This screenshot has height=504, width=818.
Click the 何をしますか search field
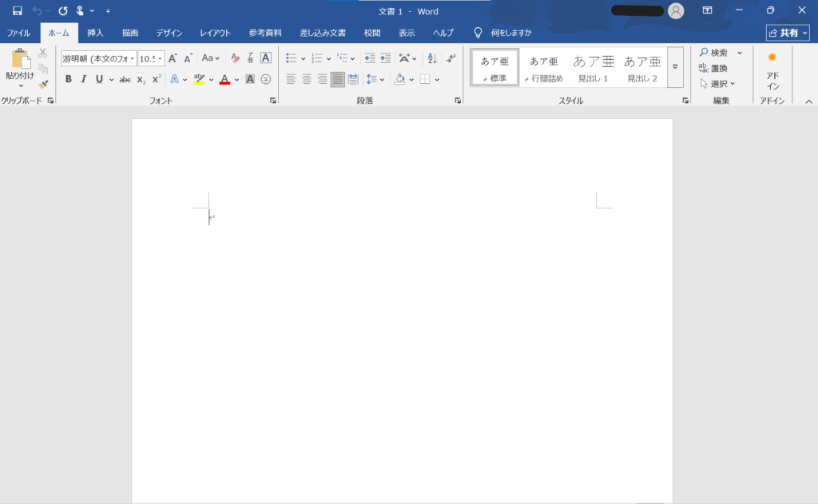[511, 33]
